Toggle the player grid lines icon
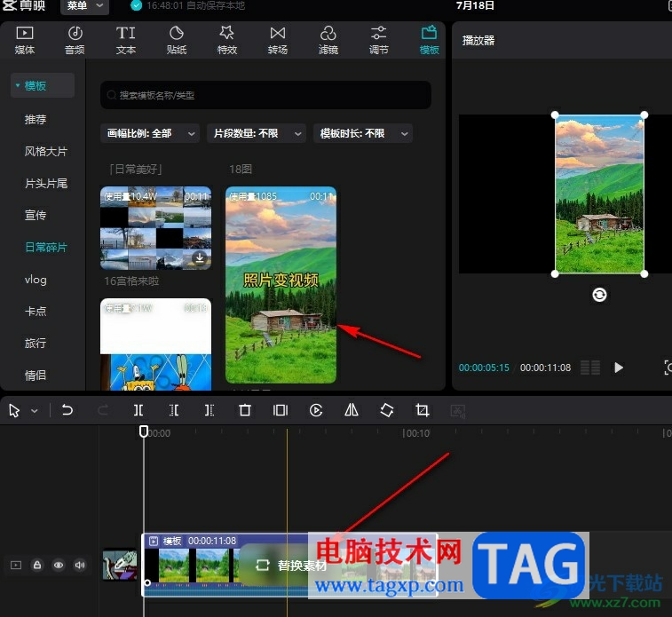The width and height of the screenshot is (672, 617). (x=590, y=368)
